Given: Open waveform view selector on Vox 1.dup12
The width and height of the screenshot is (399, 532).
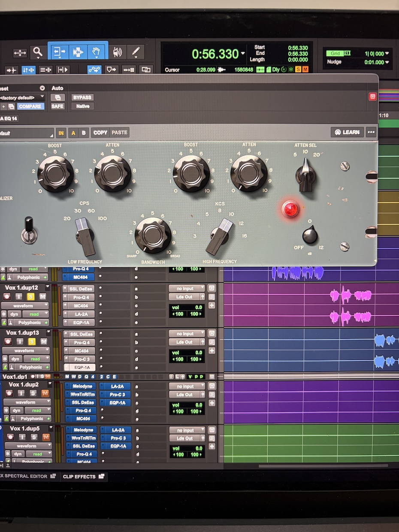Looking at the screenshot, I should tap(26, 305).
